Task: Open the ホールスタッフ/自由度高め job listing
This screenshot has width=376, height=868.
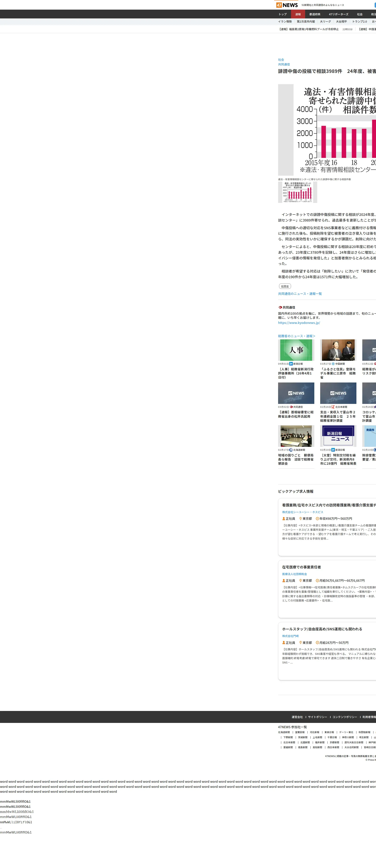Action: pyautogui.click(x=322, y=629)
